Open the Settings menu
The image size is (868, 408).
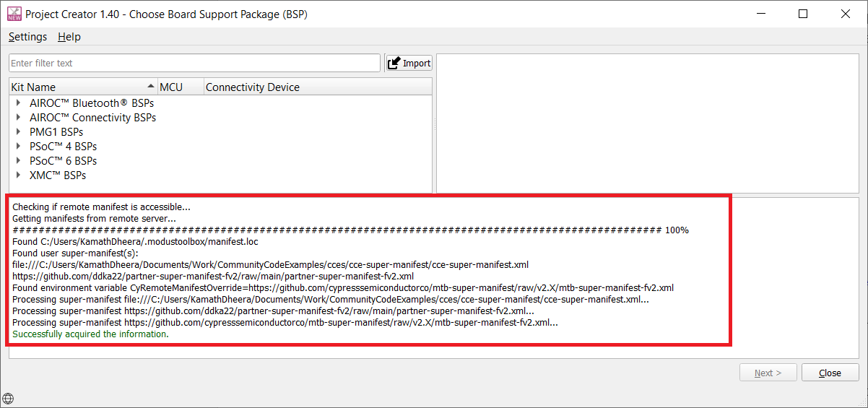[27, 37]
